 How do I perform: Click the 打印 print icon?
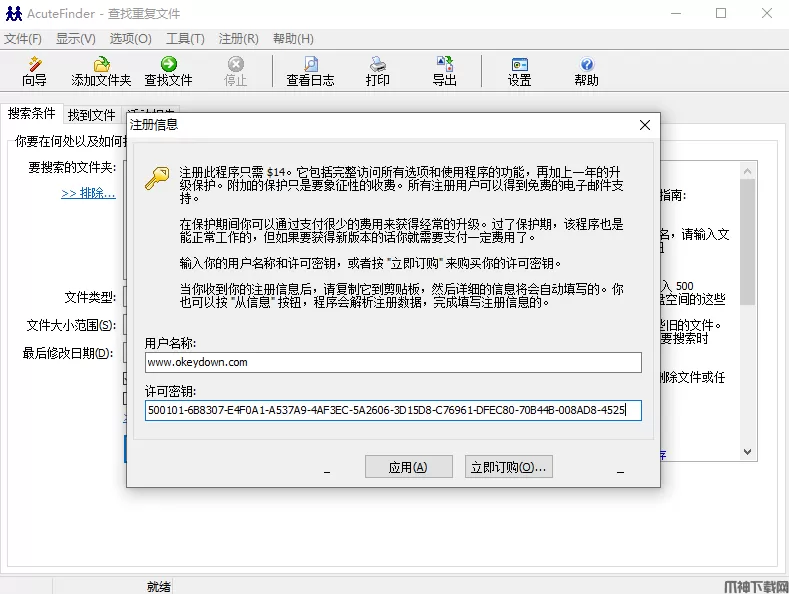(377, 71)
